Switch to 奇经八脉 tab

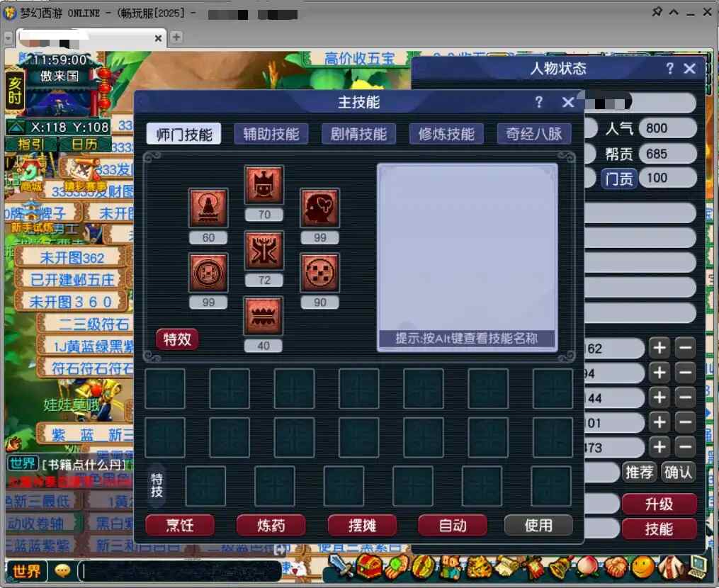[x=533, y=134]
